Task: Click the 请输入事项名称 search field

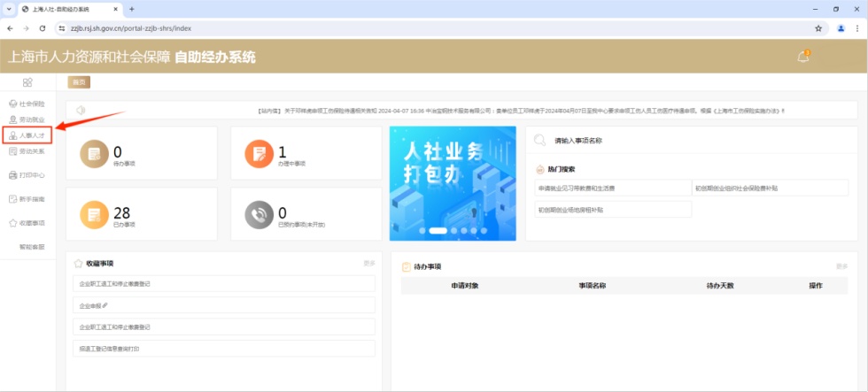Action: click(x=620, y=141)
